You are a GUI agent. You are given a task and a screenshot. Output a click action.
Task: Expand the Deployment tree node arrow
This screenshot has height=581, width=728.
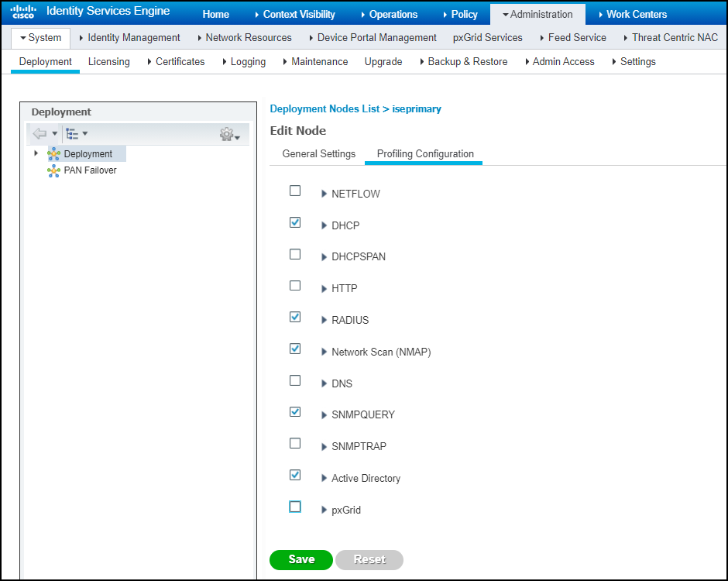pyautogui.click(x=36, y=153)
